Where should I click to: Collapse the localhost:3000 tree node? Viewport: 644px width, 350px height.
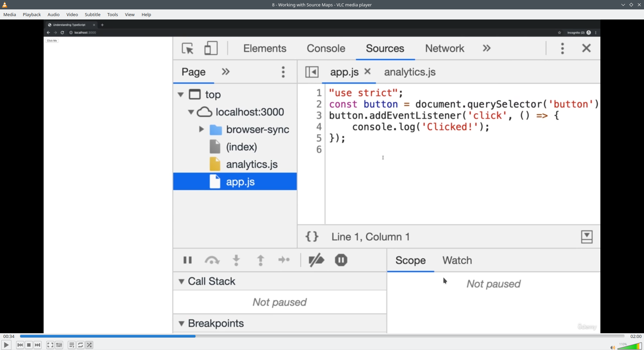coord(191,112)
